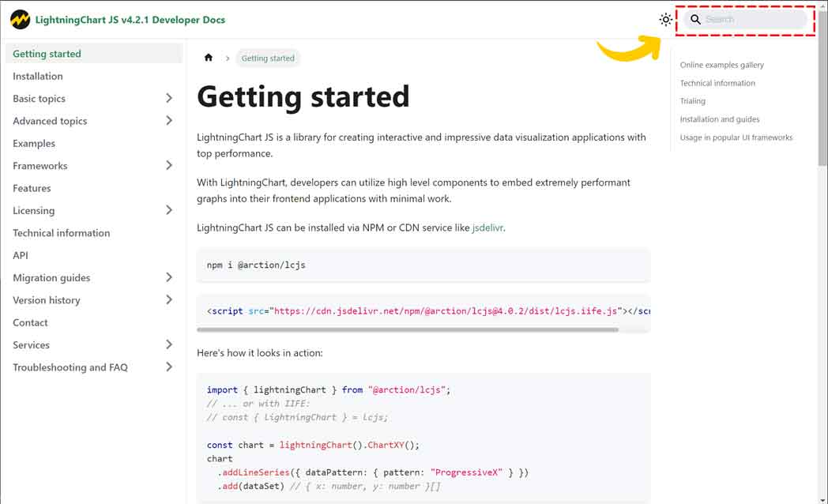Expand the Licensing chevron arrow
The width and height of the screenshot is (828, 504).
[169, 211]
